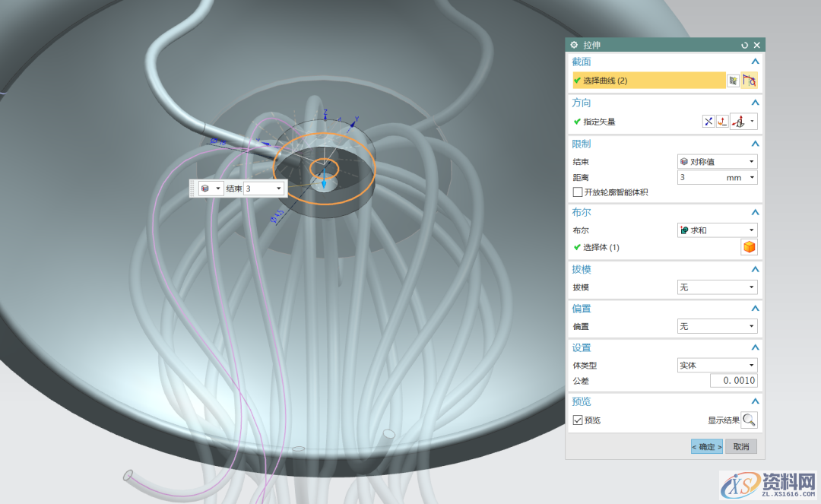Uncheck the 预览 checkbox
821x504 pixels.
578,420
